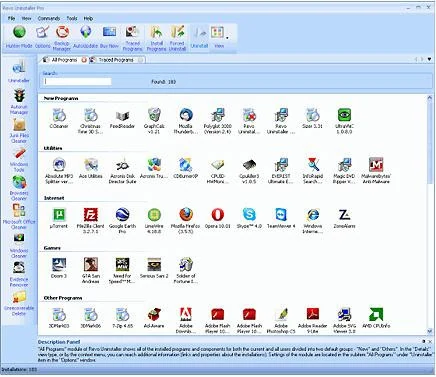Click the New Programs group header
The image size is (436, 377).
[61, 98]
